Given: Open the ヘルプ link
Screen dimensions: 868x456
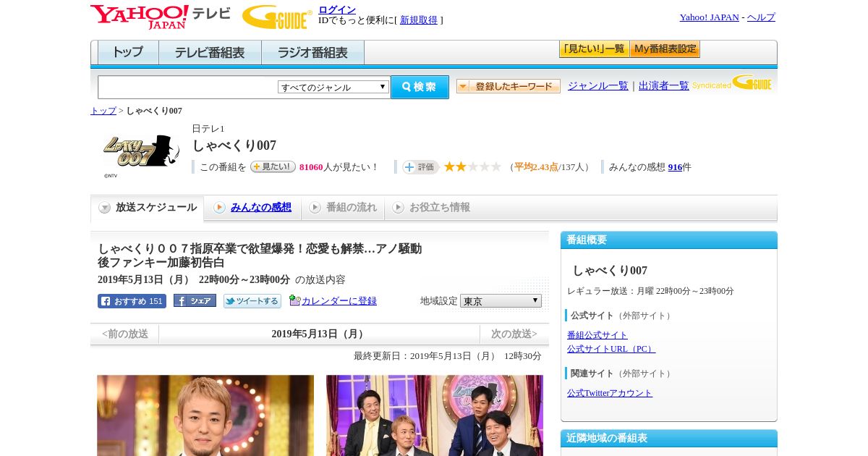Looking at the screenshot, I should (761, 17).
